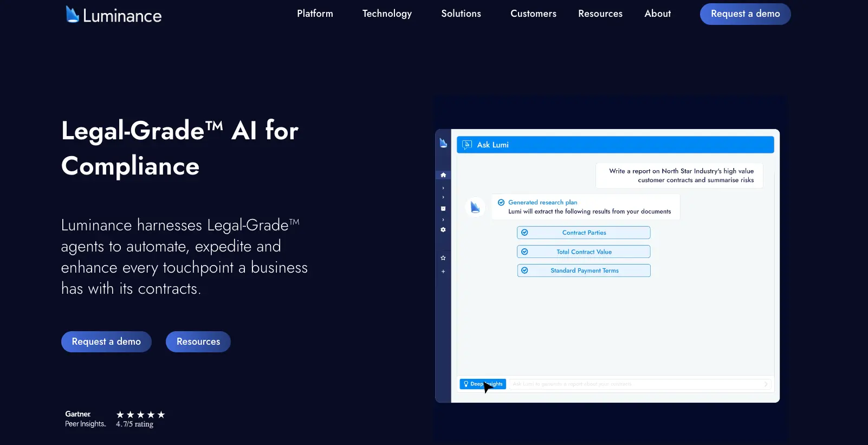Click the "Legal-Grade AI for Compliance" heading
The height and width of the screenshot is (445, 868).
pos(180,148)
